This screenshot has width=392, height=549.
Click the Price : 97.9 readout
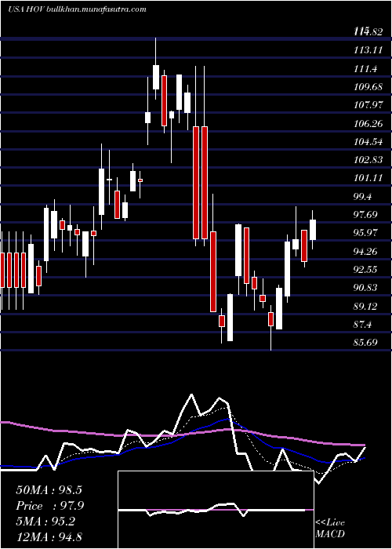point(50,506)
